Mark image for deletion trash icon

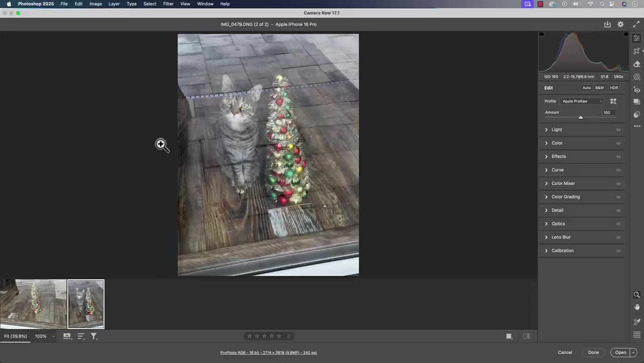(289, 336)
